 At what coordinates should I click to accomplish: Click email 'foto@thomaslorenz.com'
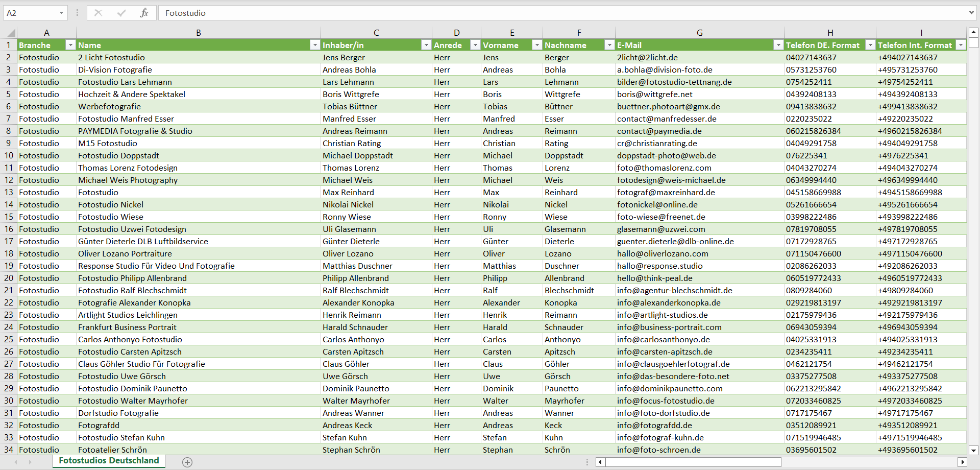tap(699, 168)
